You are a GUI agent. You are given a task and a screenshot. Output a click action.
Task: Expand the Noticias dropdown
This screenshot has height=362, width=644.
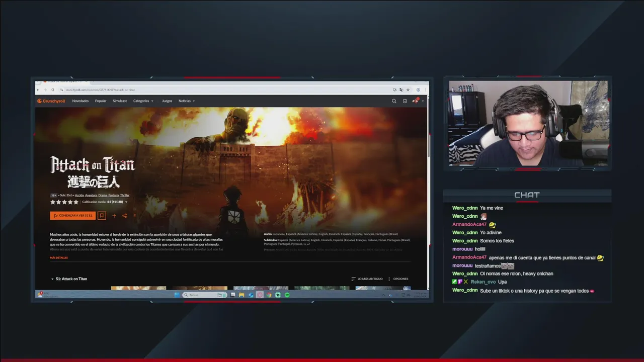pyautogui.click(x=187, y=101)
